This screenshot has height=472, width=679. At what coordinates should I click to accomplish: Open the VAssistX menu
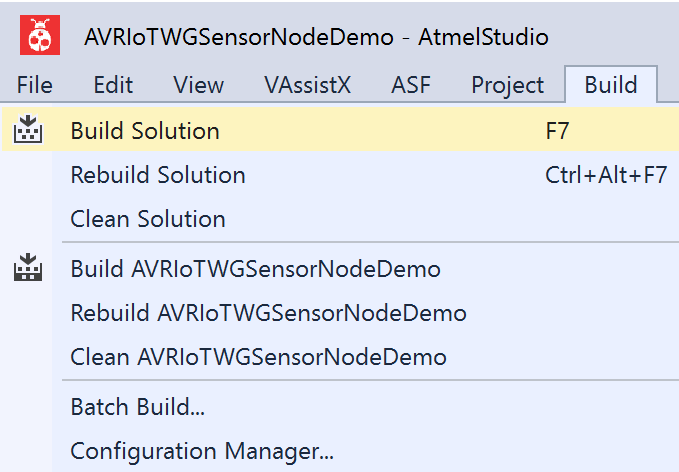(307, 84)
